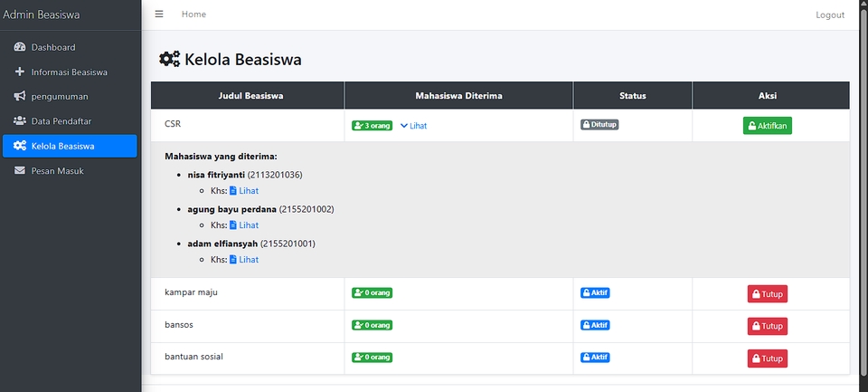Screen dimensions: 868x392
Task: Open adam elfiansyah's KHS Lihat link
Action: 244,260
